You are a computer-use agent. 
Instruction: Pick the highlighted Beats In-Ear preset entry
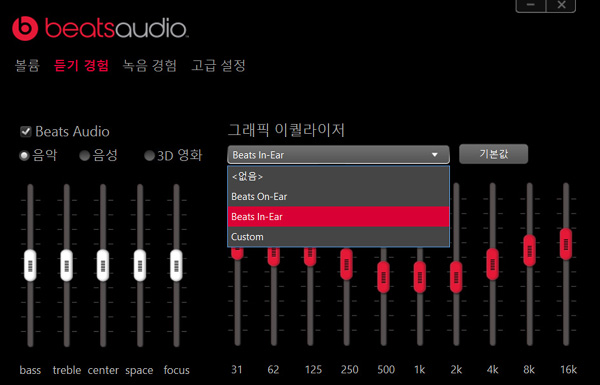click(338, 217)
